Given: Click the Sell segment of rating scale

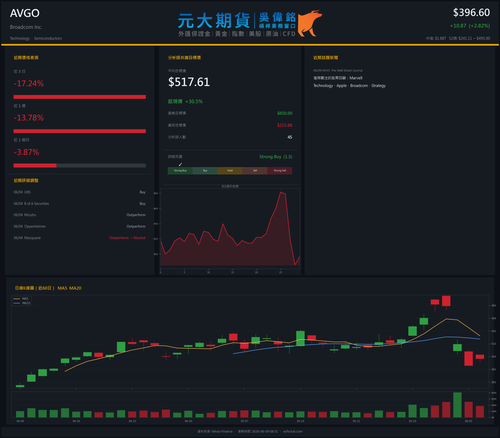Looking at the screenshot, I should tap(255, 171).
